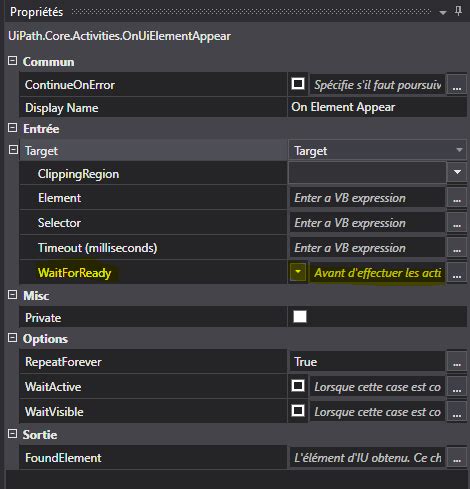Click the ContinueOnError expression field

[377, 85]
